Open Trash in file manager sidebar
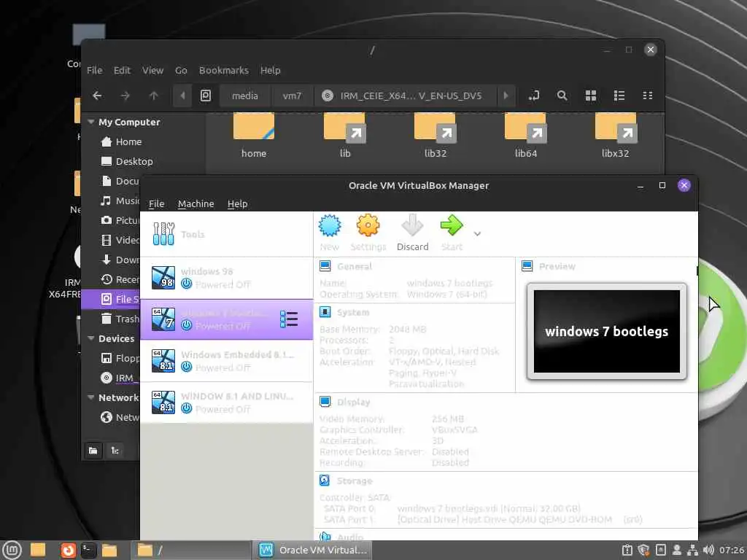 coord(120,319)
